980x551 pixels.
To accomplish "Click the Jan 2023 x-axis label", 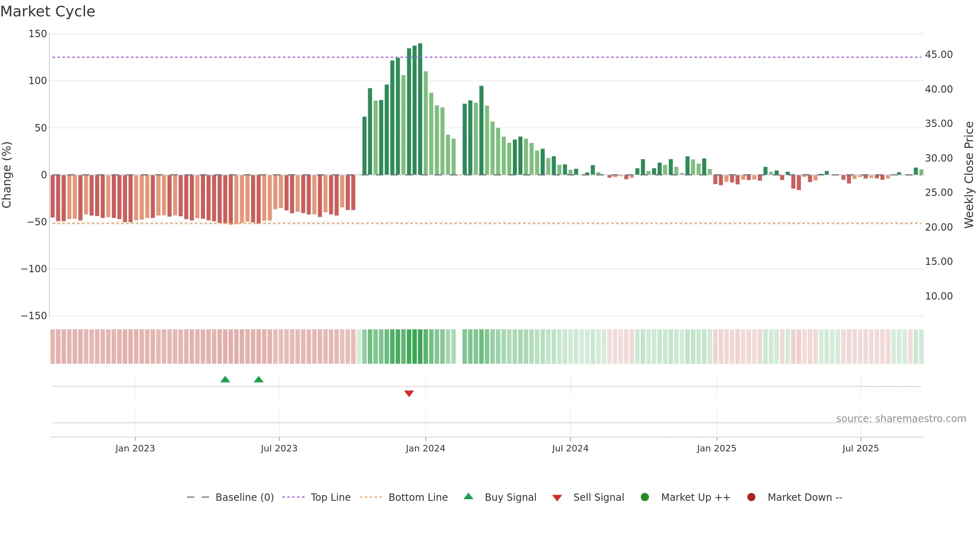I will (x=135, y=449).
